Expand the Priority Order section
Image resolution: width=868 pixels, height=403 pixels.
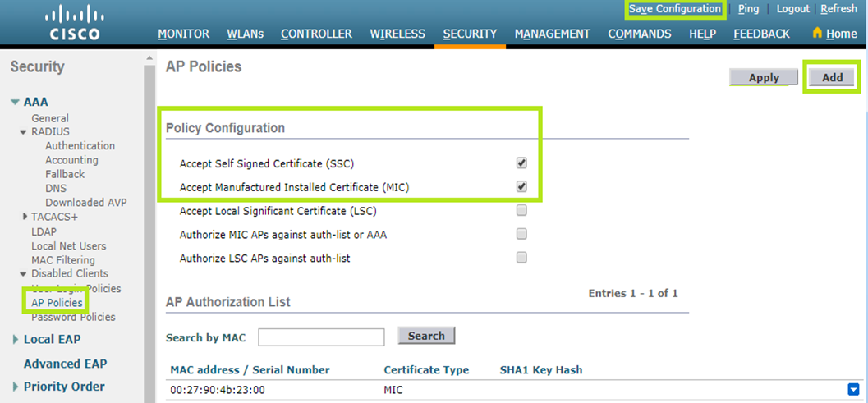pyautogui.click(x=16, y=387)
